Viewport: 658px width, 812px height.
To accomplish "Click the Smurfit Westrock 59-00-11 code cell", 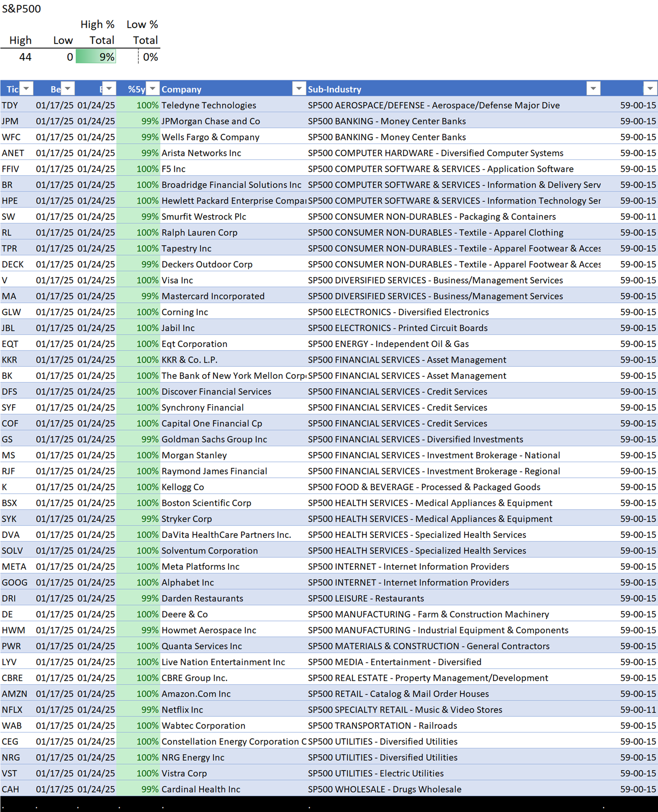I will (638, 217).
